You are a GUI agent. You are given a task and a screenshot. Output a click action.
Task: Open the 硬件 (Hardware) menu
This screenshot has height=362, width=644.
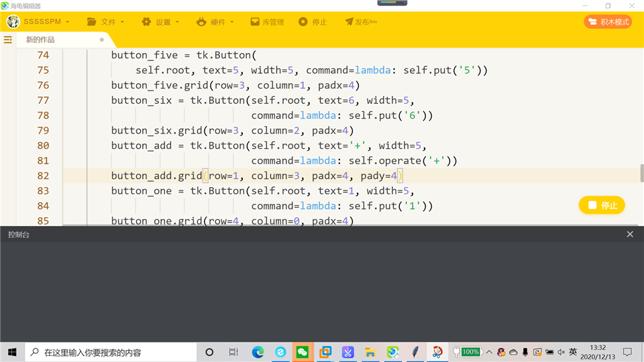point(215,21)
